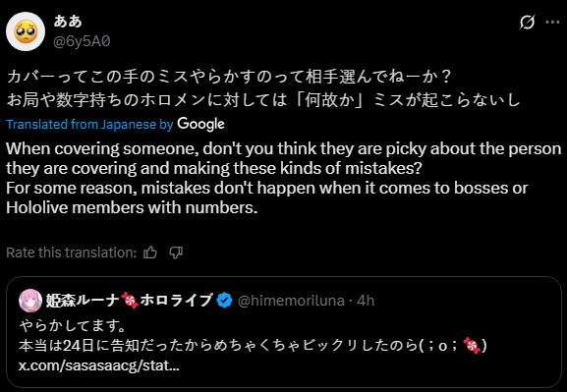Open the @himemoriluna handle
Screen dimensions: 567x392
coord(291,301)
